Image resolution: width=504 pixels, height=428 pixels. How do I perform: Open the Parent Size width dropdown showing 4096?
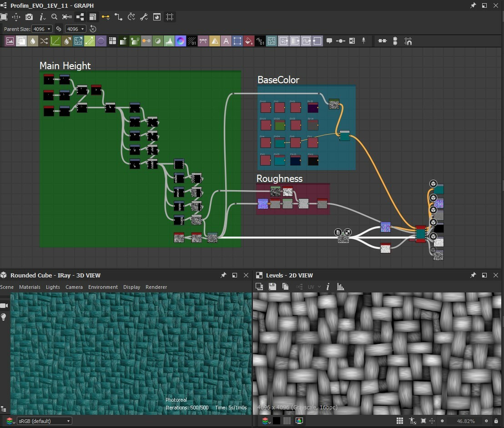42,29
